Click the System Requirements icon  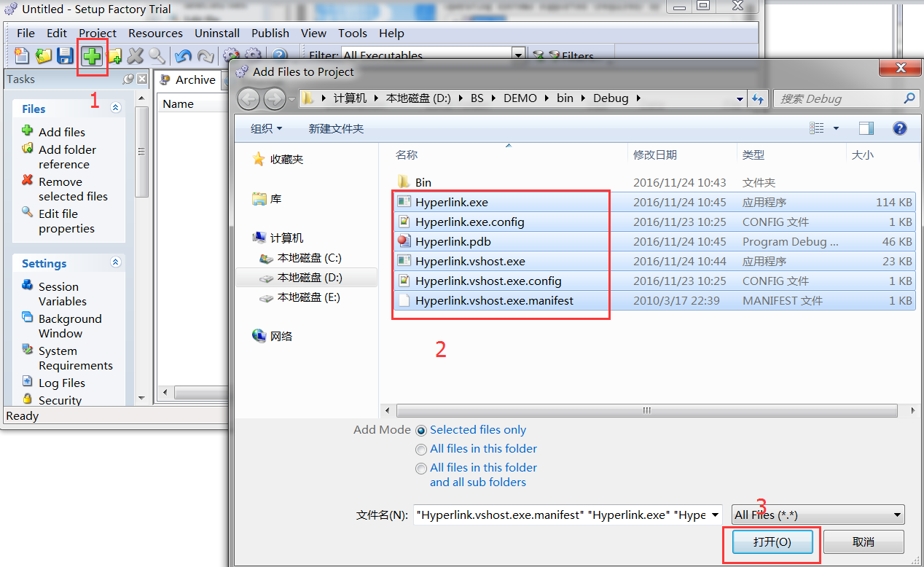pyautogui.click(x=27, y=349)
